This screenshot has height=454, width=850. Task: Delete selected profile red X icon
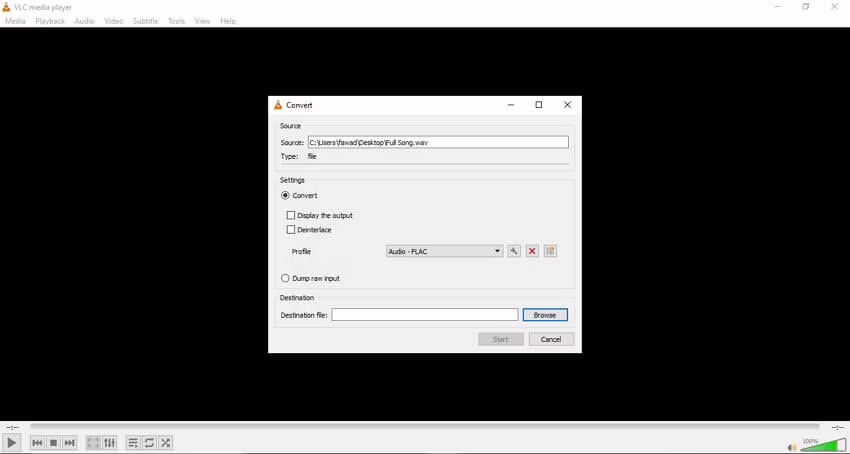point(532,251)
